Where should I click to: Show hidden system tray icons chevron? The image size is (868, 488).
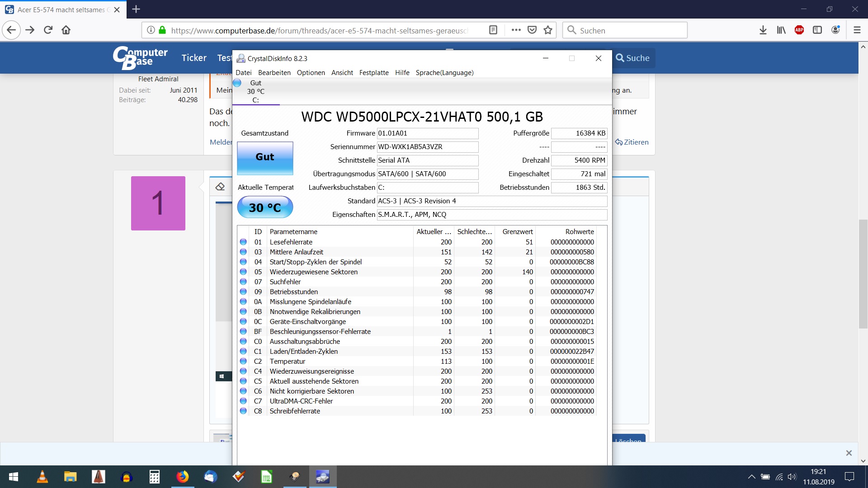(x=751, y=477)
